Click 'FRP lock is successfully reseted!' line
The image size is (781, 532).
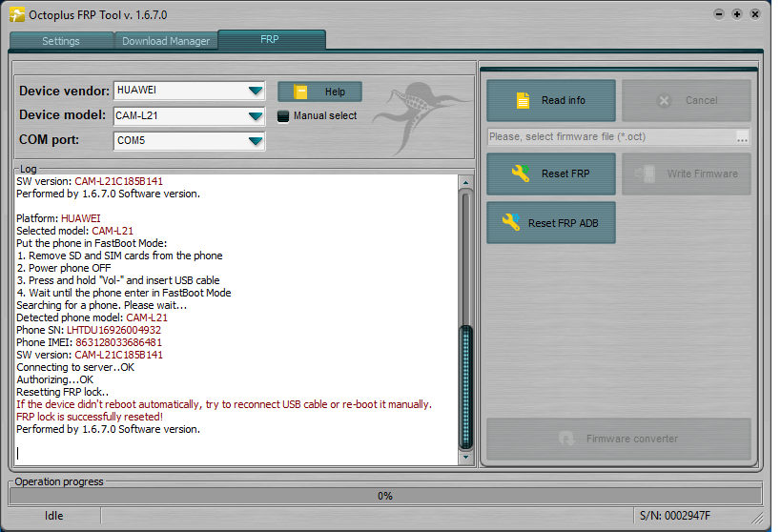tap(90, 417)
